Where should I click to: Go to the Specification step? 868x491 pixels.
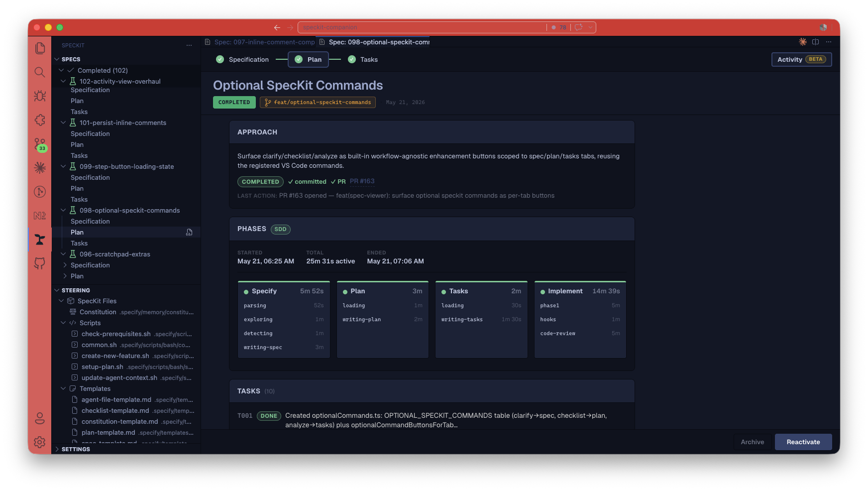(242, 59)
